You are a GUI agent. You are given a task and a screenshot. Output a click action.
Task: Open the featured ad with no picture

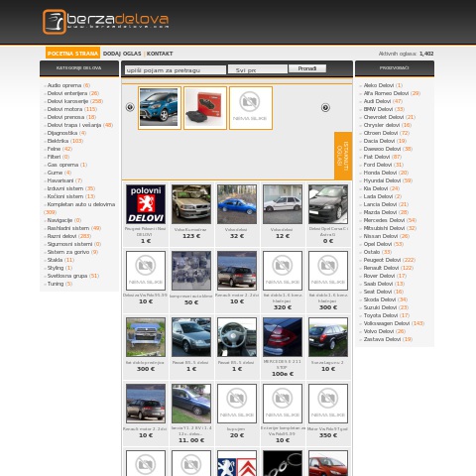[251, 108]
